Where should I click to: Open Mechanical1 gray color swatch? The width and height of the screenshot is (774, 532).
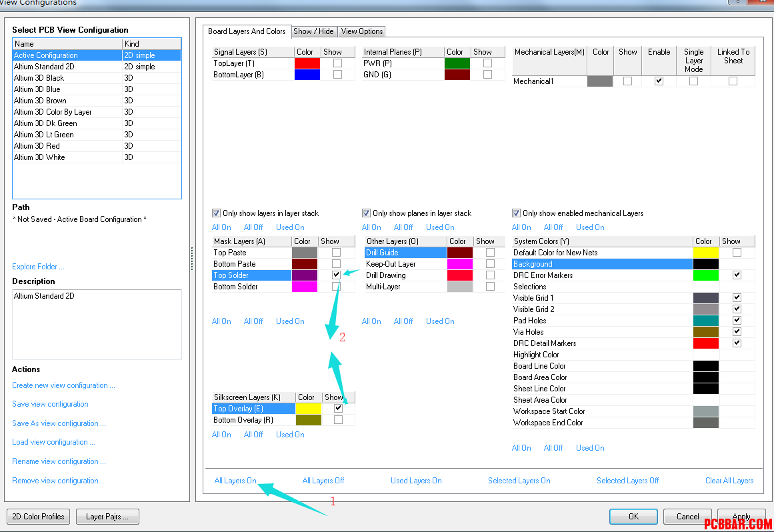point(600,81)
